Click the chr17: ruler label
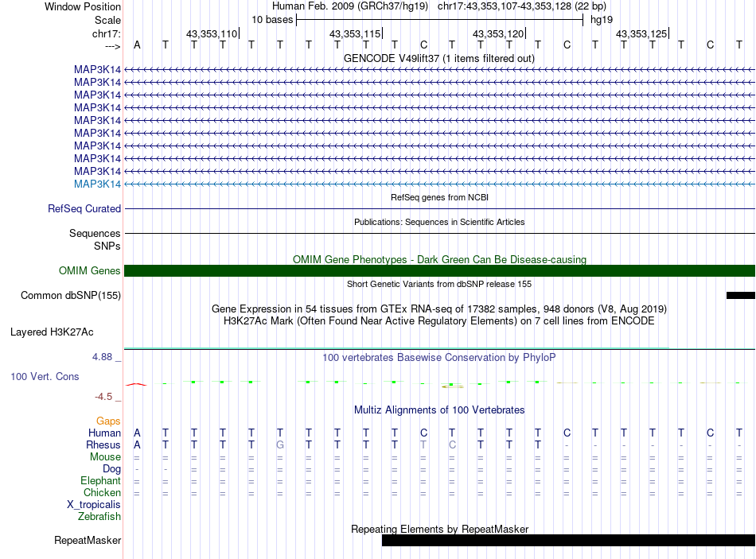The image size is (756, 559). [x=106, y=33]
